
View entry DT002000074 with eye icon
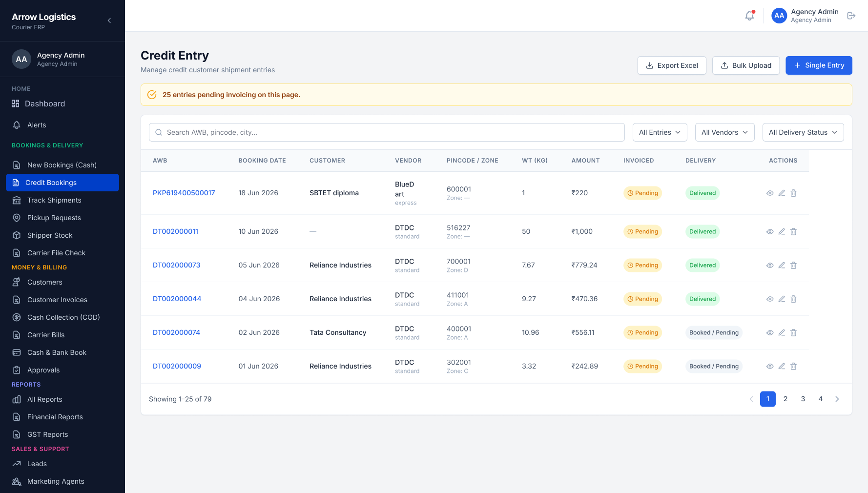coord(770,333)
